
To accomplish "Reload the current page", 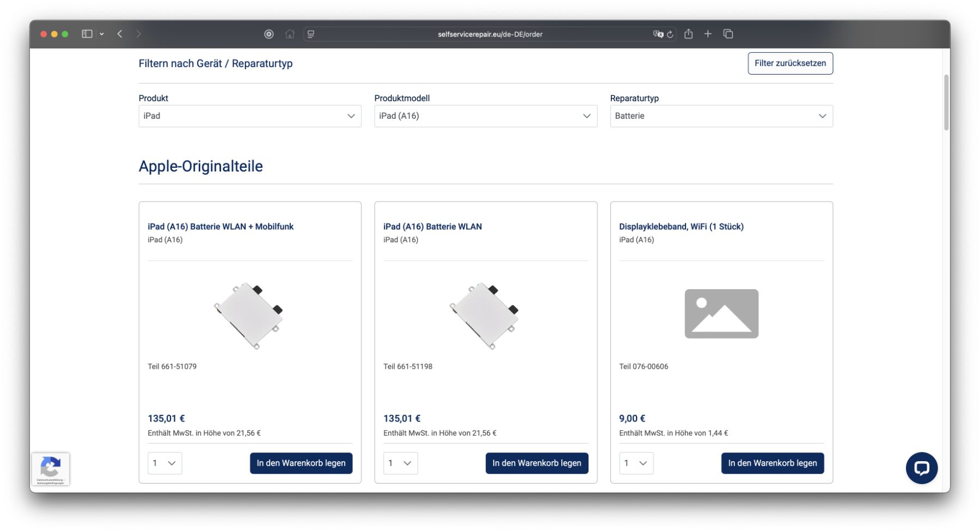I will click(670, 34).
